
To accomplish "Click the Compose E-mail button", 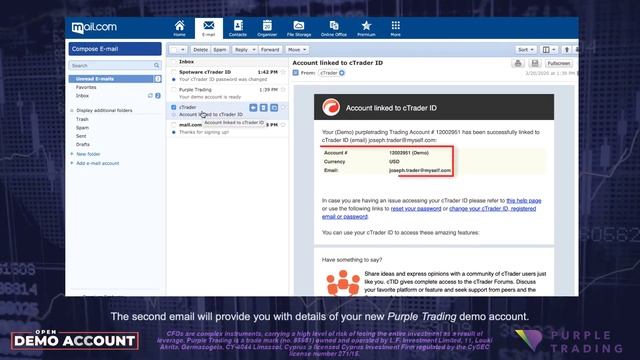I will coord(115,49).
